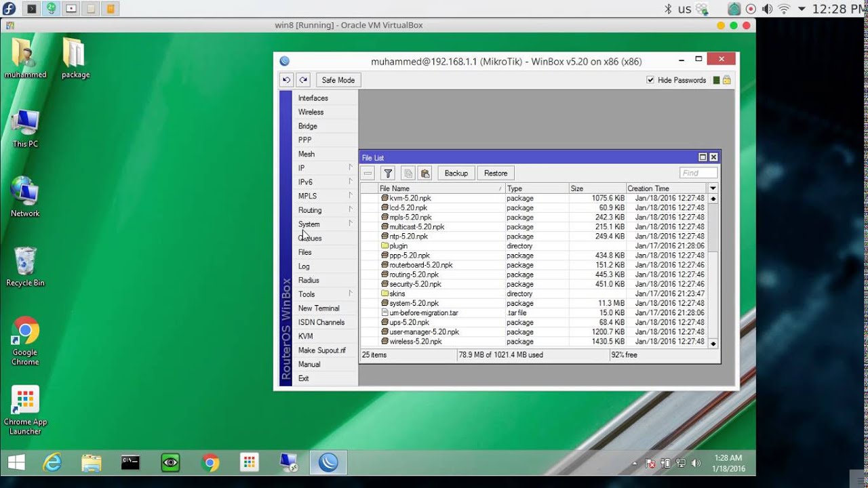The image size is (868, 488).
Task: Select the package folder on the desktop
Action: 75,58
